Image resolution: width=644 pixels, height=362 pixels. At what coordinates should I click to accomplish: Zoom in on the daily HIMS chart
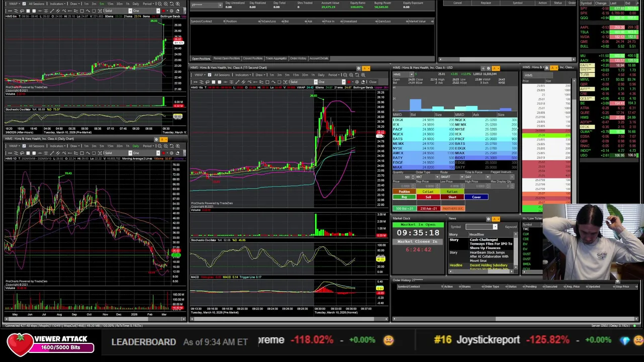coord(166,146)
